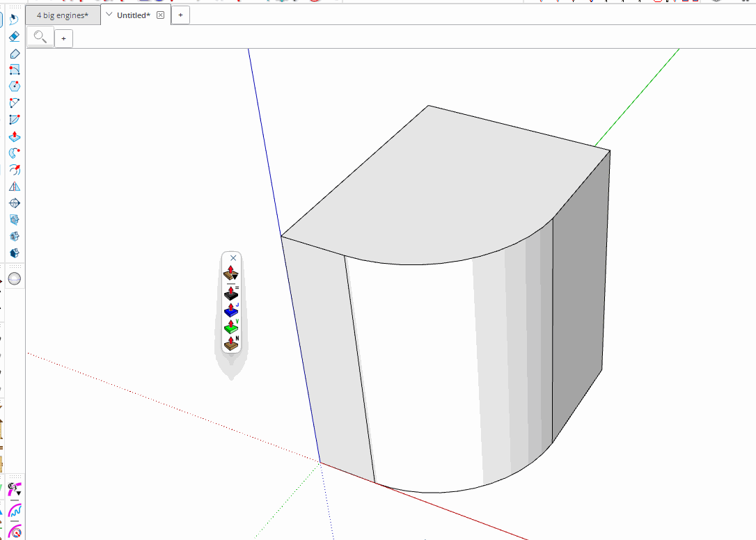Click the crosshair circle tool icon
Screen dimensions: 756x540
tap(15, 203)
